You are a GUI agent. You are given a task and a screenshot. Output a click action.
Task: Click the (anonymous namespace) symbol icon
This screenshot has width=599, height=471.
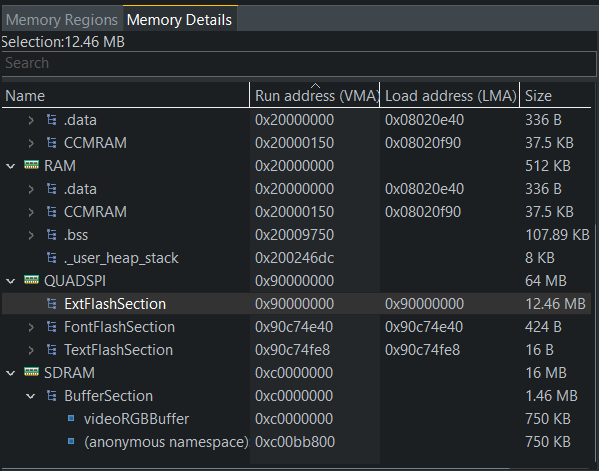pyautogui.click(x=71, y=441)
